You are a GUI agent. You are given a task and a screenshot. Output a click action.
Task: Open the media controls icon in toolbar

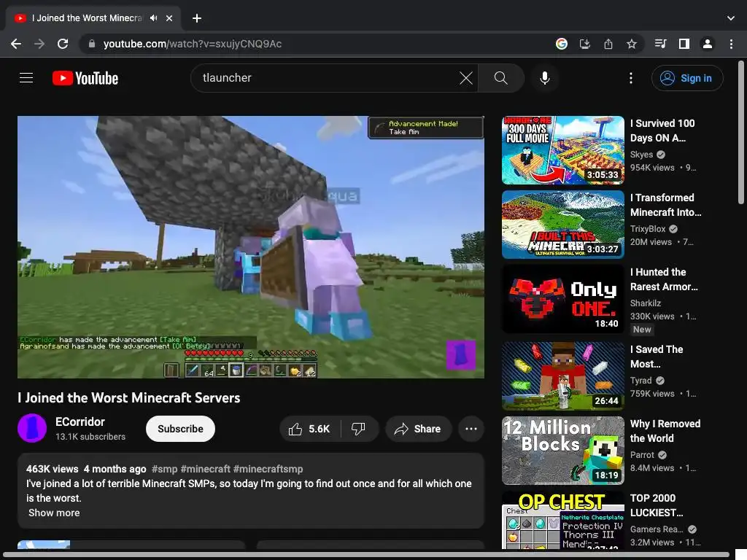coord(660,44)
